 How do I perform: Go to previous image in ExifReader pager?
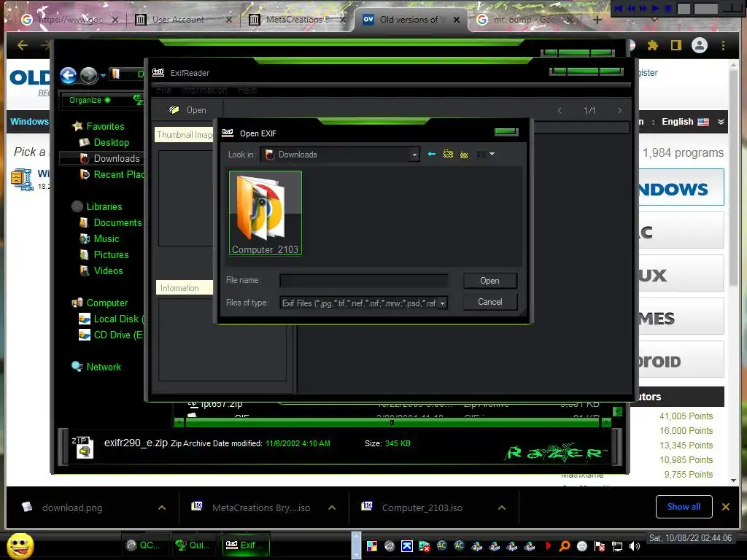point(560,111)
